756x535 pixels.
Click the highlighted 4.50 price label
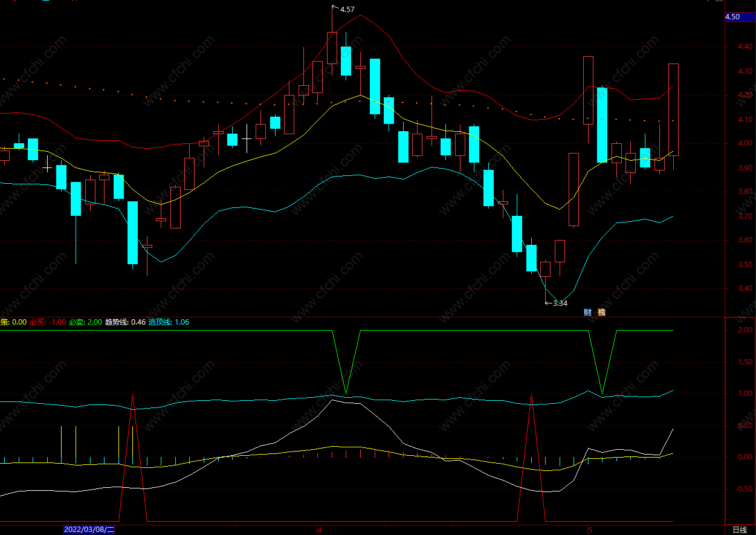pos(740,17)
